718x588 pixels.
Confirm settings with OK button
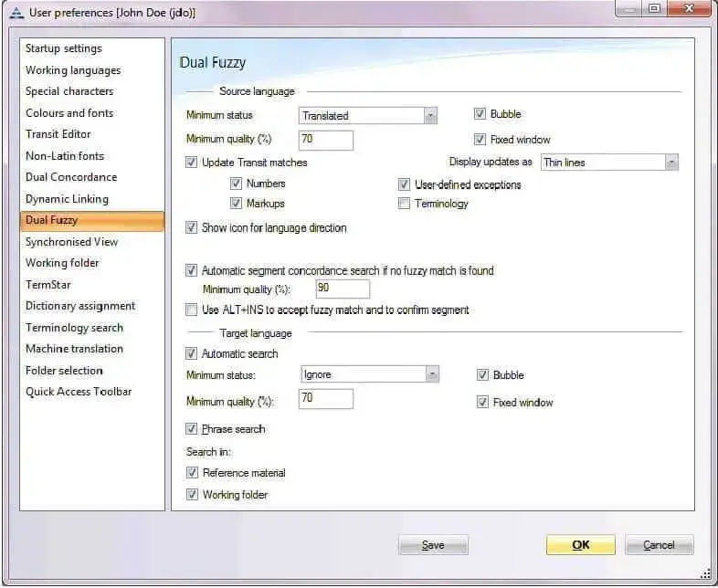[x=581, y=545]
